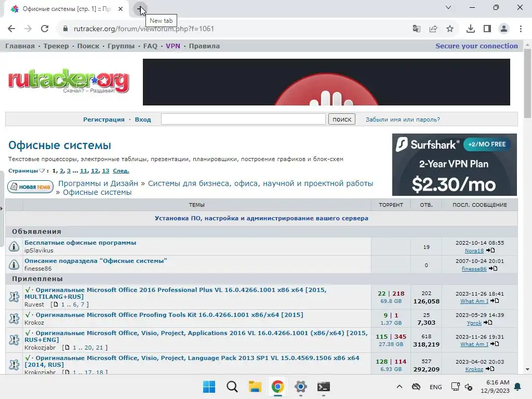Viewport: 532px width, 399px height.
Task: Click info icon beside Описание подраздела
Action: [14, 264]
